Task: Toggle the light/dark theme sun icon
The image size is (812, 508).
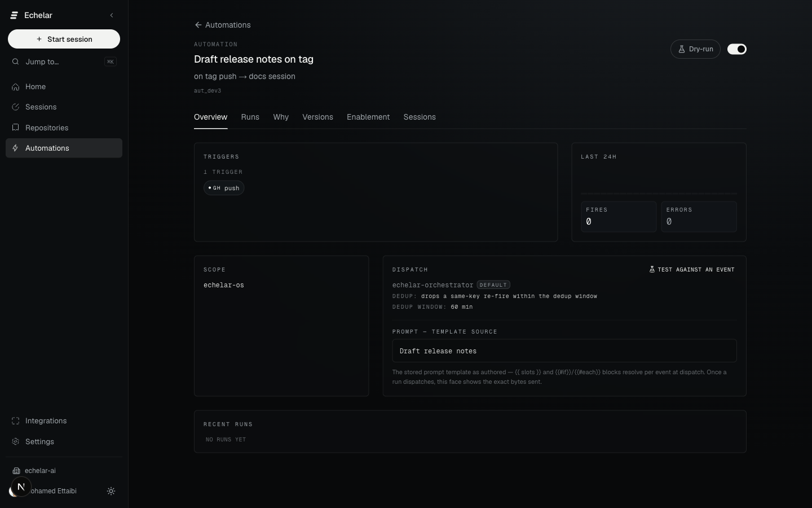Action: [111, 491]
